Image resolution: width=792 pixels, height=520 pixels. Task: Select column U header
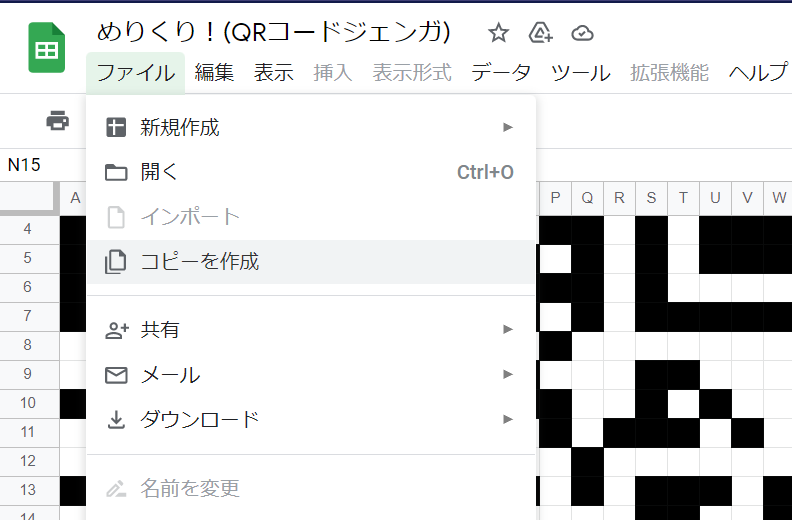[715, 198]
